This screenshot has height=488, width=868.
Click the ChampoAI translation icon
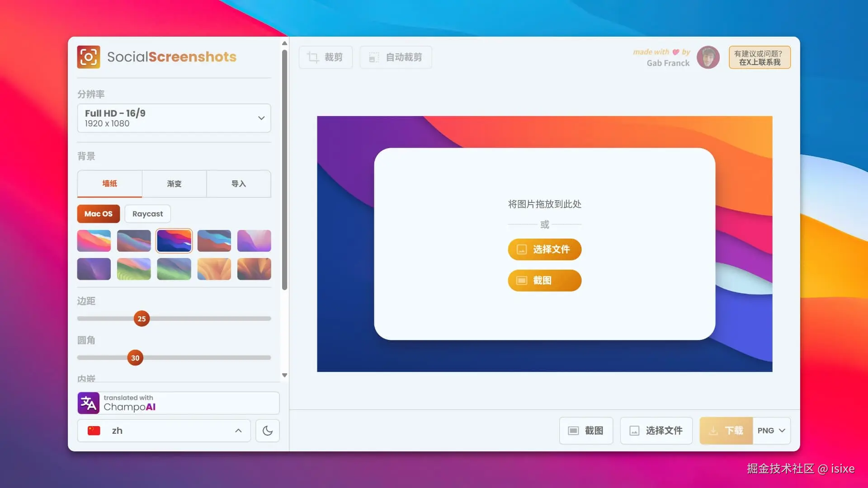89,403
